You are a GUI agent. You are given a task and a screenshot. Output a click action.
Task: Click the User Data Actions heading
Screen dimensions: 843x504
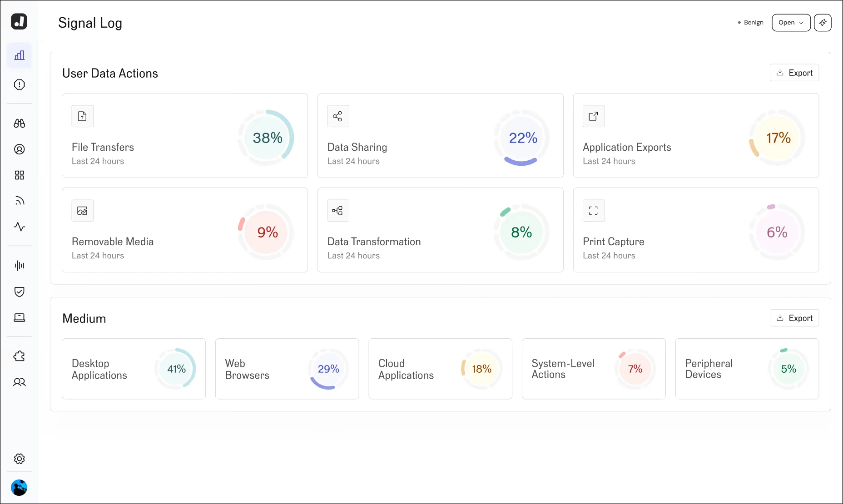(110, 74)
